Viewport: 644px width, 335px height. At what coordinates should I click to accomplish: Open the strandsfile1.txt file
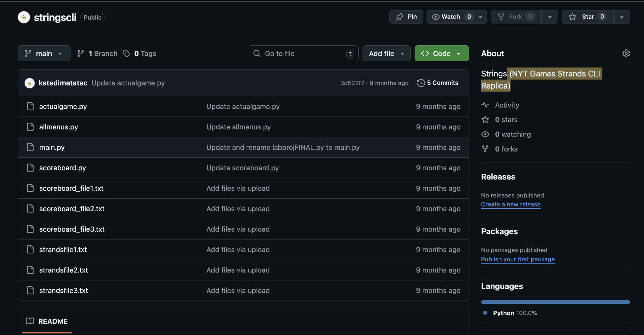63,250
